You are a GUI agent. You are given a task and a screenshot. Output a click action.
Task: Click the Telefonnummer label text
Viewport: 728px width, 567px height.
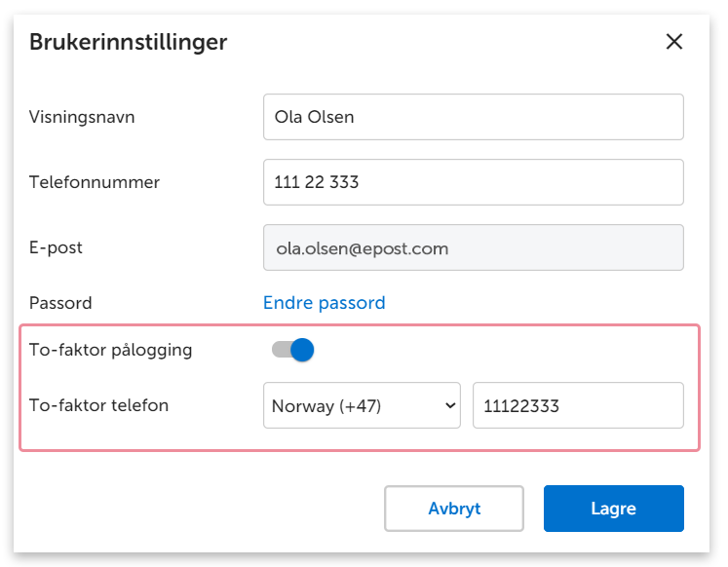(x=95, y=182)
